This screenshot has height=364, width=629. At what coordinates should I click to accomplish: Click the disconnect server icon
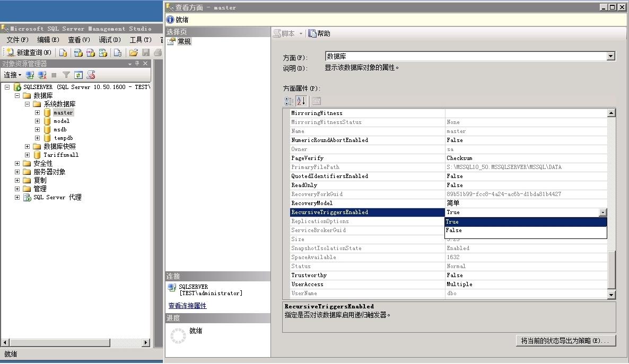click(x=42, y=75)
